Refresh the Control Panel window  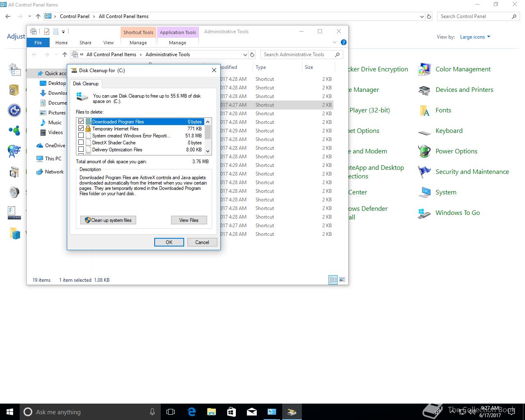tap(429, 16)
